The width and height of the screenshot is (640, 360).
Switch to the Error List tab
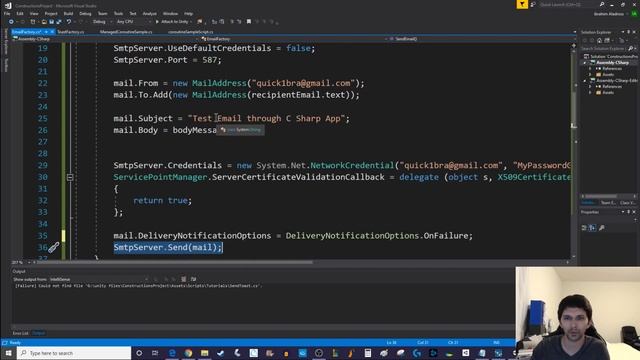20,333
